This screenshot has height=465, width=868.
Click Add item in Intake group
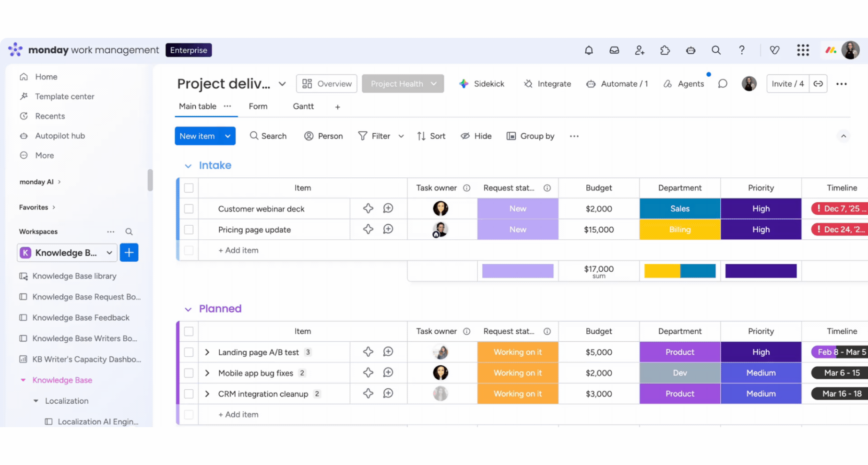pos(238,250)
